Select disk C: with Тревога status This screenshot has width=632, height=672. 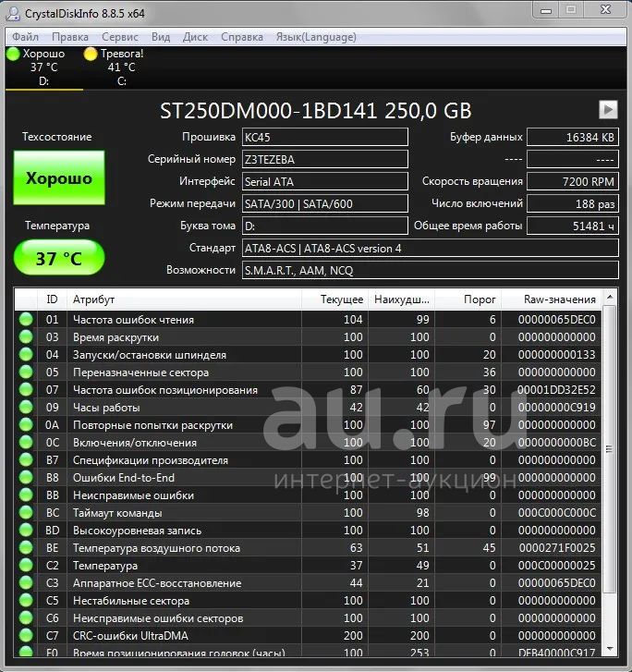point(122,67)
